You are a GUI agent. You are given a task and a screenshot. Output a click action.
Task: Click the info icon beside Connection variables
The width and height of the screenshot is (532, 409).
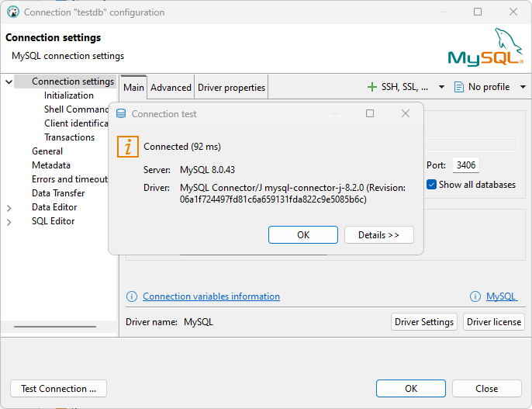click(132, 296)
